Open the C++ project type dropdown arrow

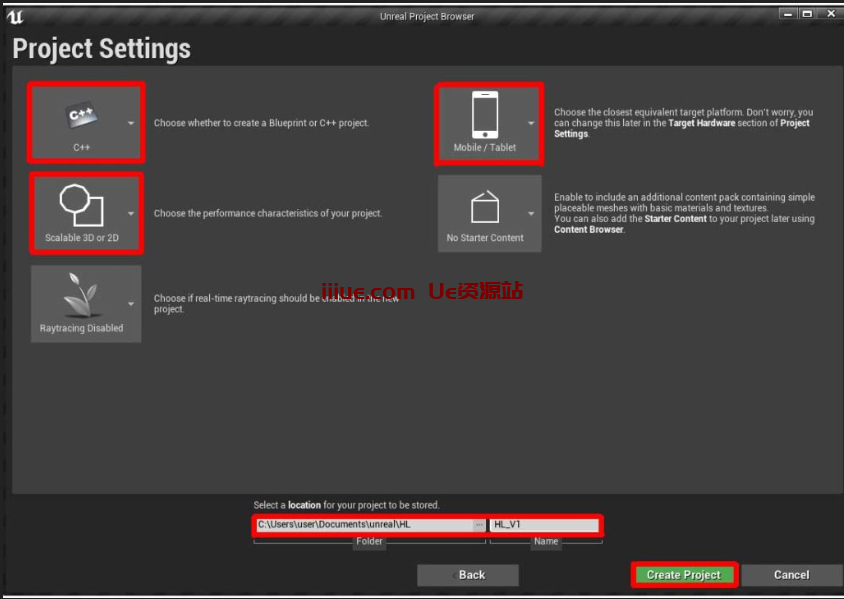coord(131,124)
